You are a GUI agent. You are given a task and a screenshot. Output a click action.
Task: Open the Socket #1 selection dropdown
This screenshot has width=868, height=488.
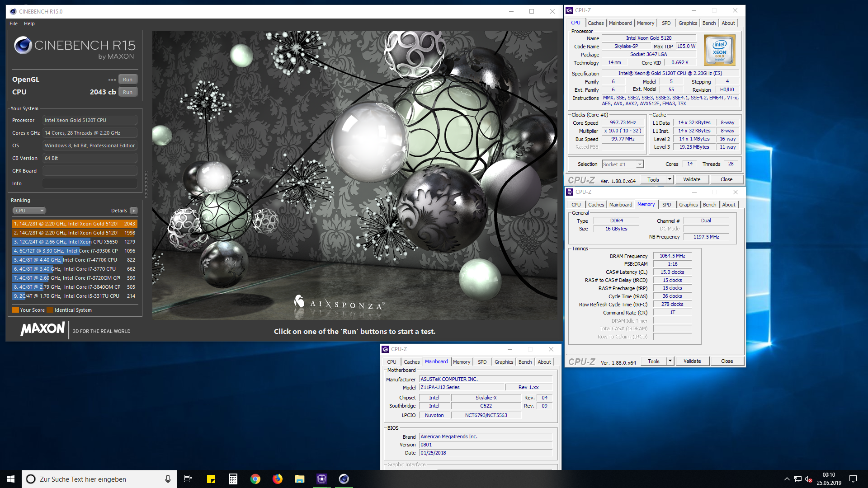(623, 164)
